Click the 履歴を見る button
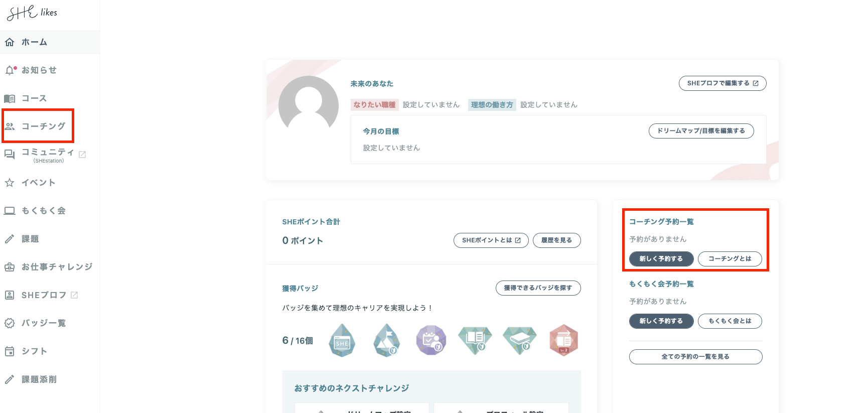The image size is (868, 413). [556, 240]
